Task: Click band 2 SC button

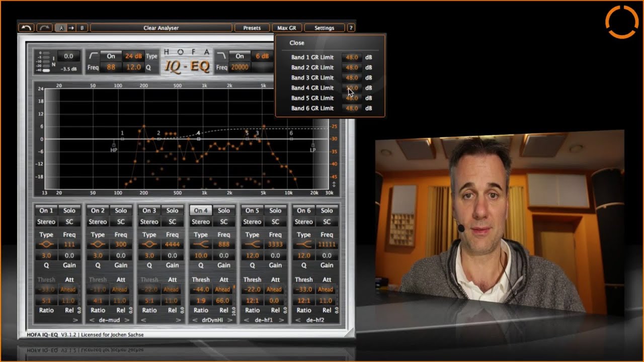Action: pyautogui.click(x=121, y=222)
